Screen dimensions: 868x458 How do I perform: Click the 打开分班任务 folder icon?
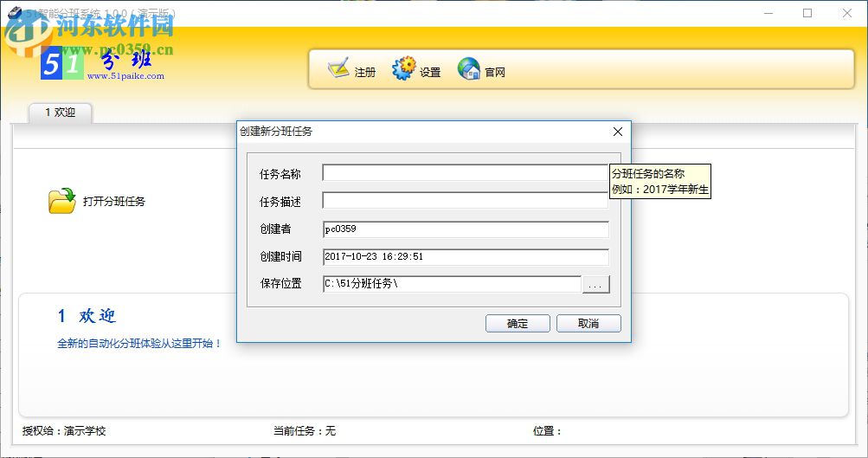pyautogui.click(x=61, y=201)
